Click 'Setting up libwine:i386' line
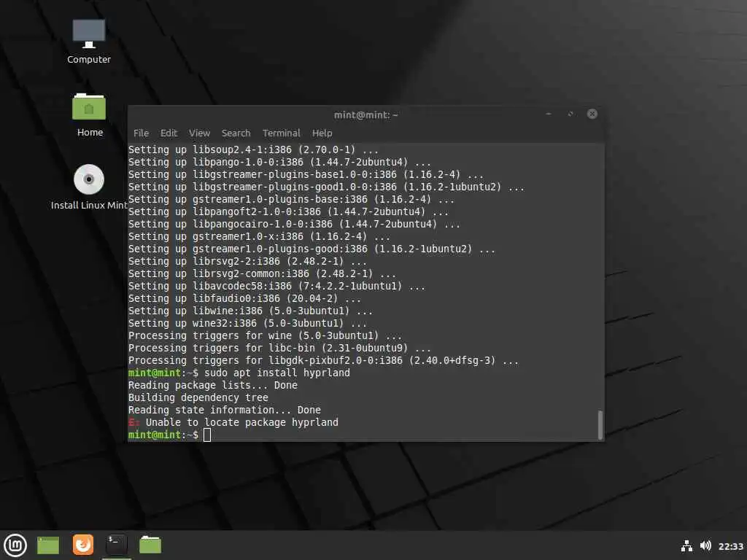The width and height of the screenshot is (747, 560). (251, 311)
